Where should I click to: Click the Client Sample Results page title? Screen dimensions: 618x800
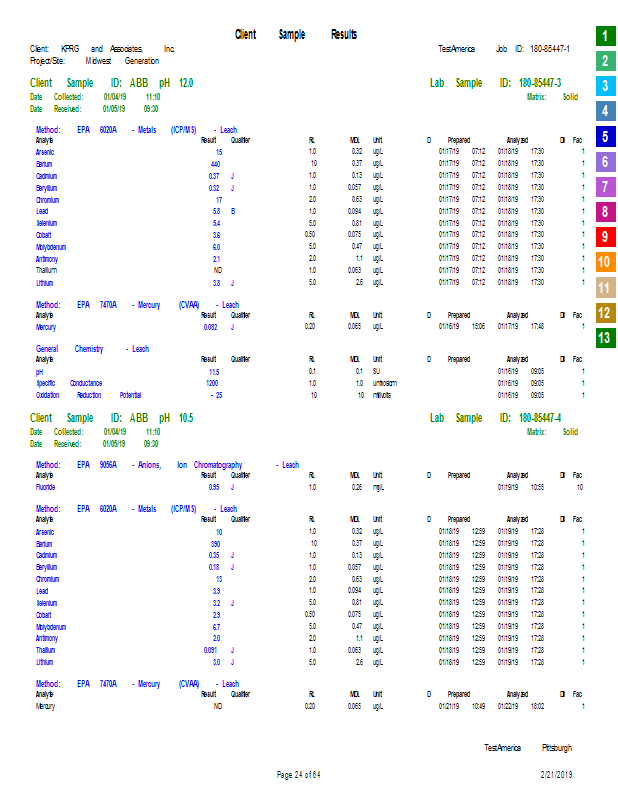[x=296, y=34]
